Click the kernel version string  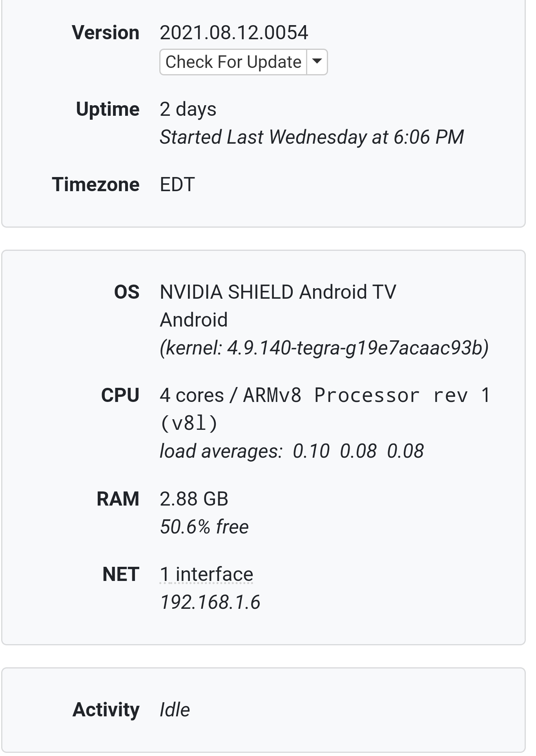(x=324, y=348)
